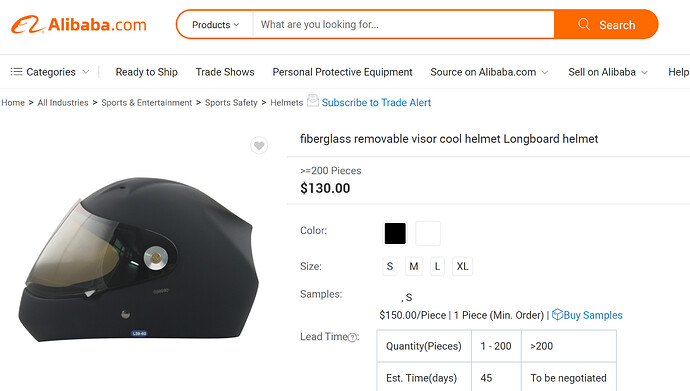The image size is (690, 391).
Task: Open the Products search type dropdown
Action: tap(215, 25)
